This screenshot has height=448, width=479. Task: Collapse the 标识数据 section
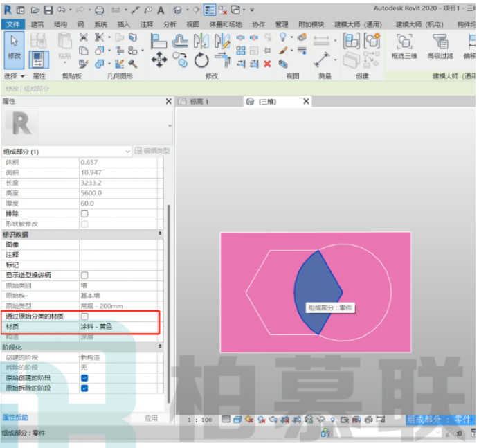point(160,234)
